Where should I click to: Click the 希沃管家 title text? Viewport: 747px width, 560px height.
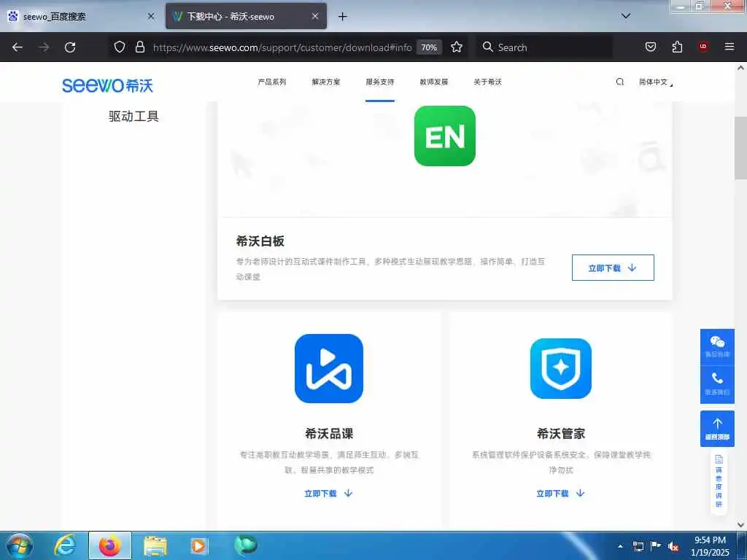point(561,433)
